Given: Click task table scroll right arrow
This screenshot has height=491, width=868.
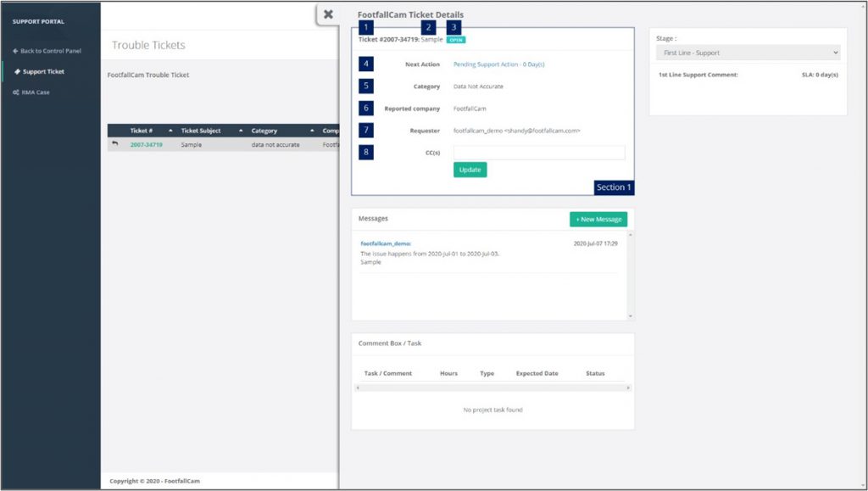Looking at the screenshot, I should coord(628,388).
